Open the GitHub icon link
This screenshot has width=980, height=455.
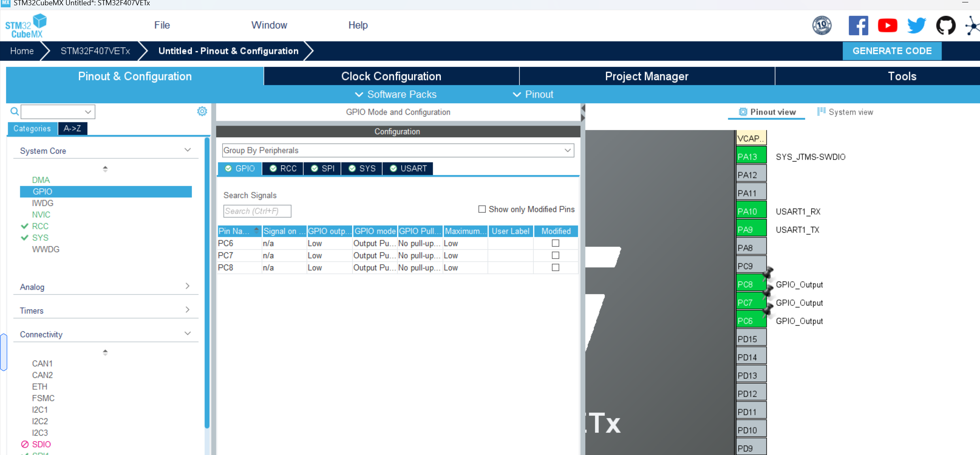click(946, 26)
